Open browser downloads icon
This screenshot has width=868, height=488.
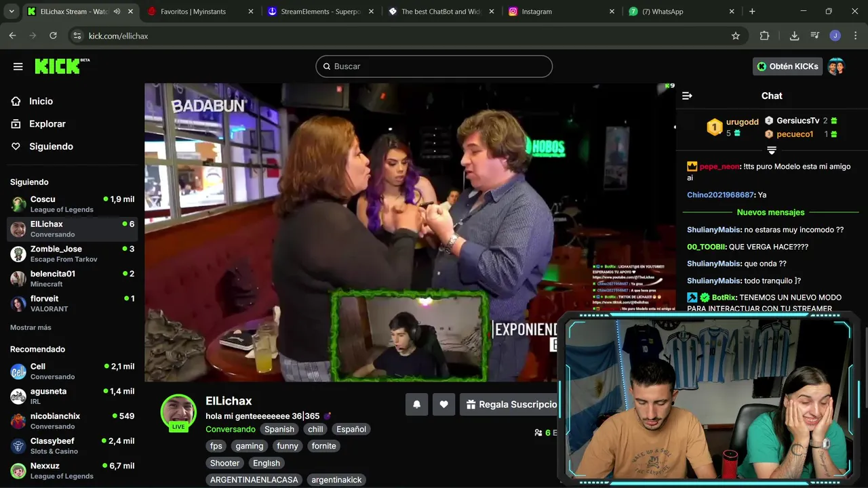(x=794, y=36)
